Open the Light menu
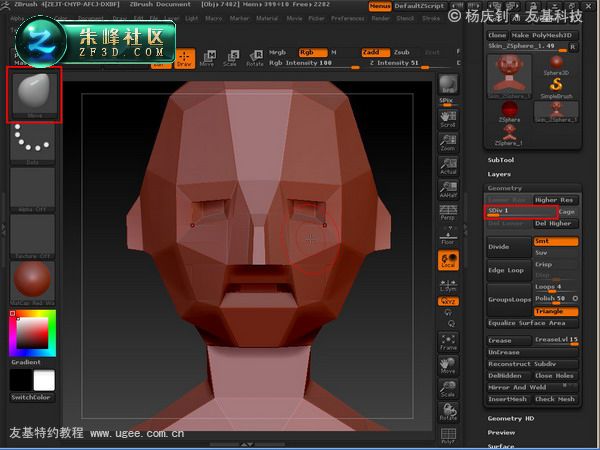This screenshot has width=600, height=450. tap(191, 18)
